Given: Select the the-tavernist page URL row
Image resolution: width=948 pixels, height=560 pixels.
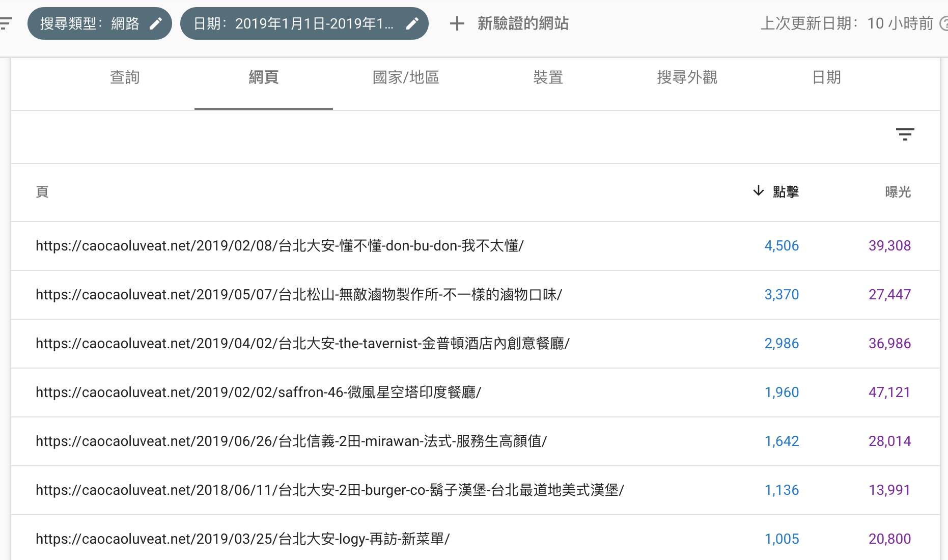Looking at the screenshot, I should pos(302,344).
